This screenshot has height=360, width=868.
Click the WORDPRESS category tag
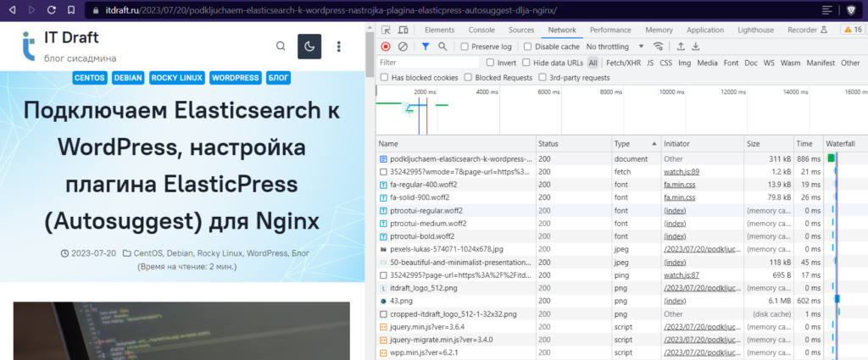[x=235, y=78]
